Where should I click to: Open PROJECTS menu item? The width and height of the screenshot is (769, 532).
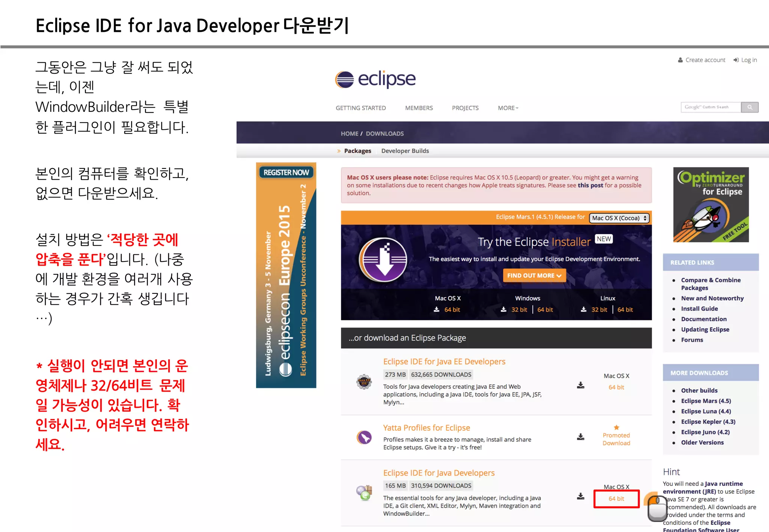tap(465, 108)
